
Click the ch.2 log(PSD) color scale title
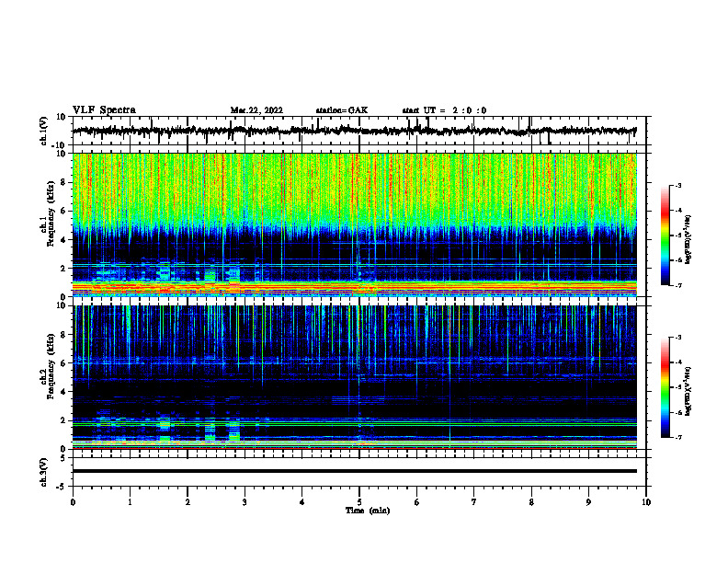[x=688, y=391]
